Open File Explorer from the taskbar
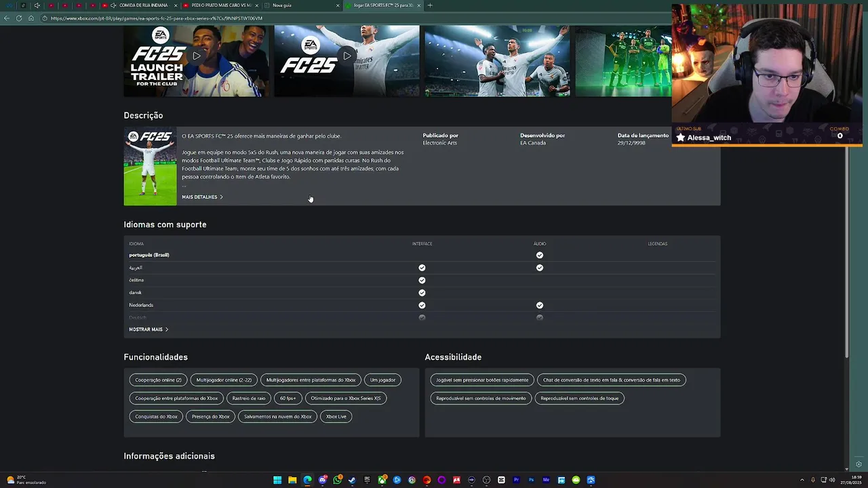This screenshot has height=488, width=868. click(292, 481)
